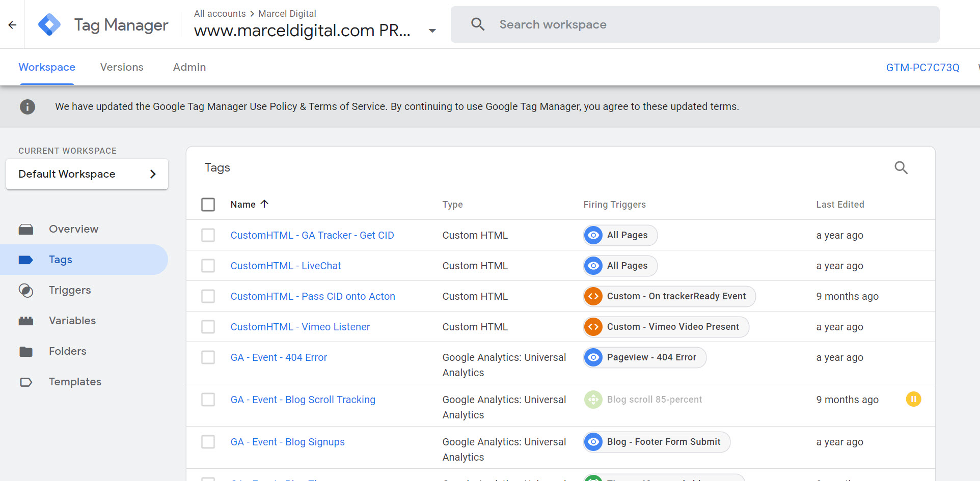Viewport: 980px width, 481px height.
Task: Click the GTM-PC7C73Q container ID
Action: pyautogui.click(x=922, y=68)
